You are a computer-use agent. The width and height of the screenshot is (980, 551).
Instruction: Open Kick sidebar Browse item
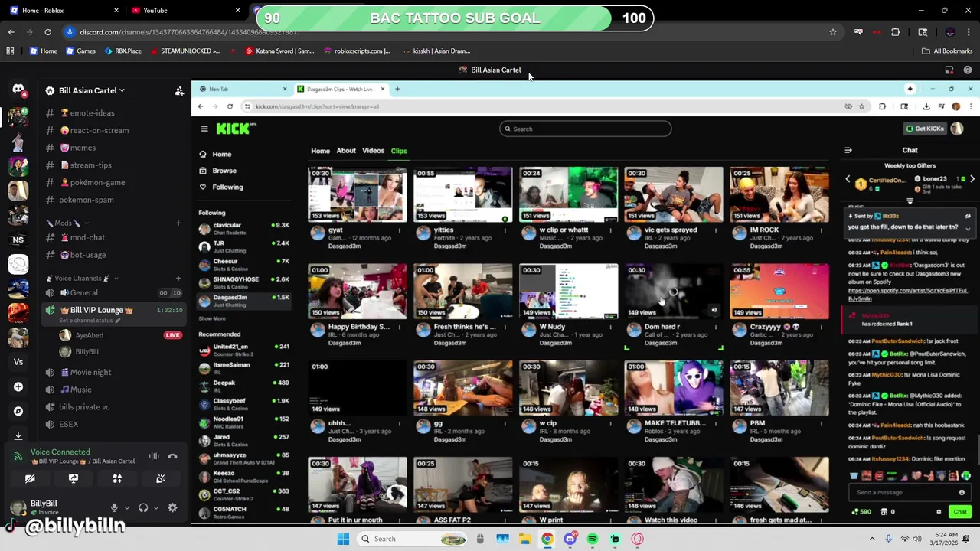pyautogui.click(x=224, y=171)
